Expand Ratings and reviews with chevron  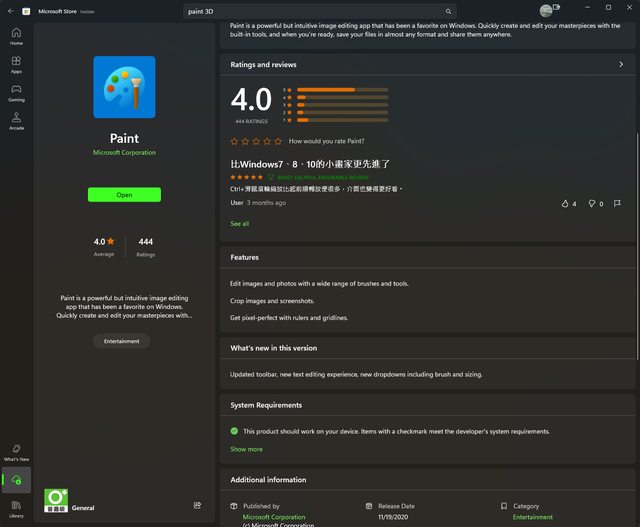tap(621, 64)
